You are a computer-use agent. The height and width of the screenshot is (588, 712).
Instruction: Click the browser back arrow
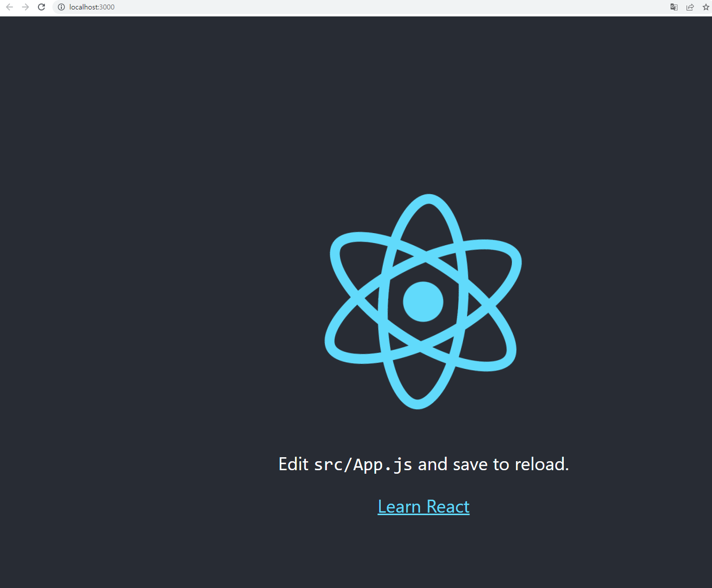9,7
